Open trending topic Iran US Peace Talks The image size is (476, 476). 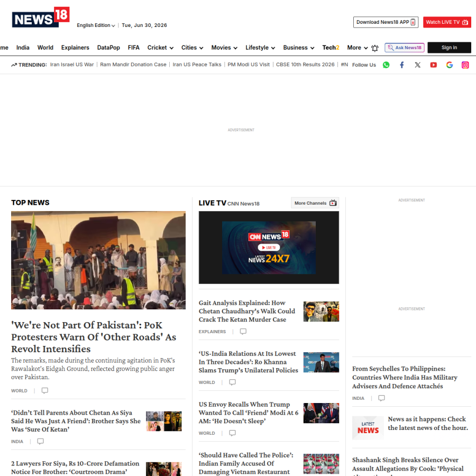[197, 65]
